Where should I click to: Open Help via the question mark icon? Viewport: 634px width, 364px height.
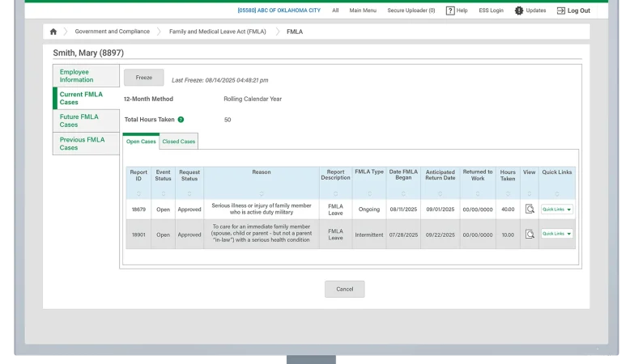click(450, 11)
